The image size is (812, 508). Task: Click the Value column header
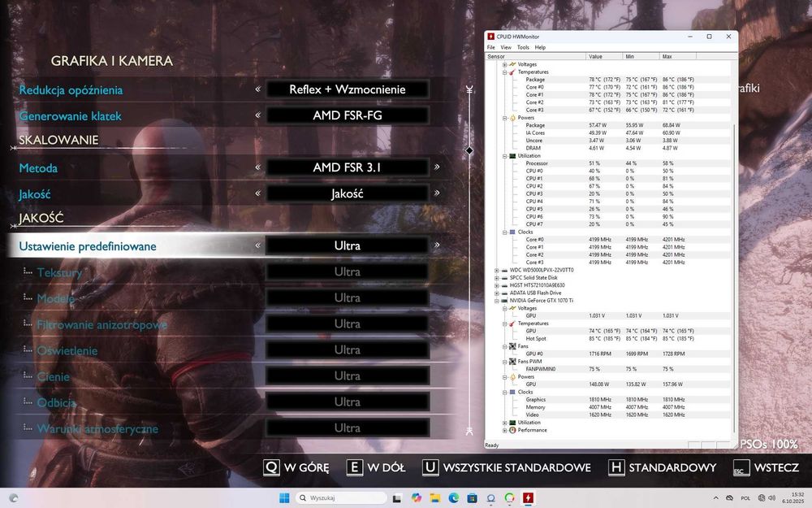[604, 56]
